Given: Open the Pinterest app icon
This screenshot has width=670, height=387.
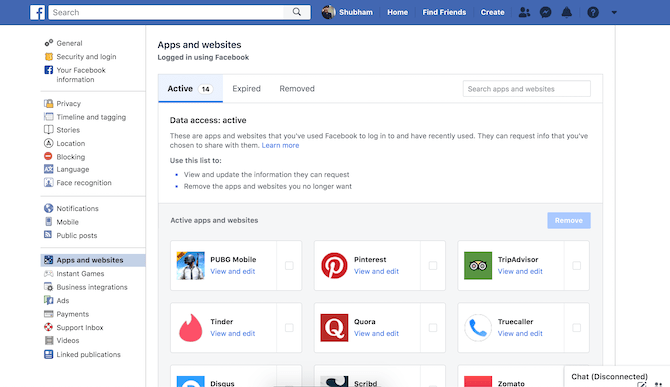Looking at the screenshot, I should (x=334, y=265).
